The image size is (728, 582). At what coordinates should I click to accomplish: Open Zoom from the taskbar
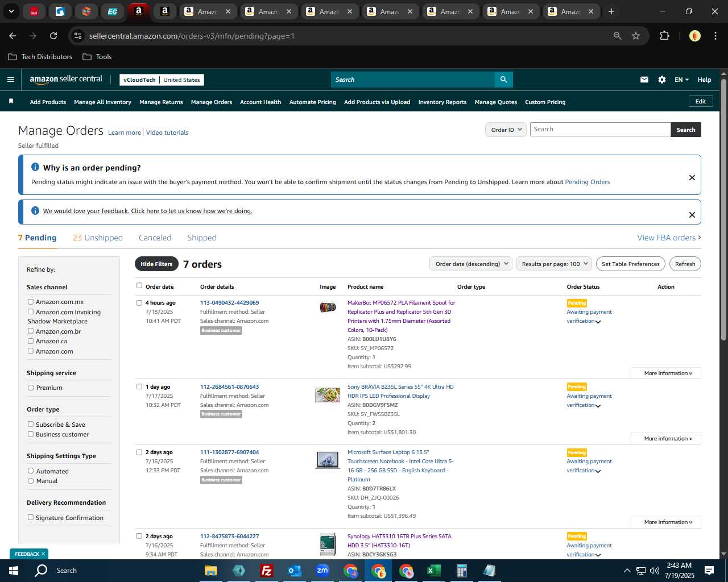322,571
